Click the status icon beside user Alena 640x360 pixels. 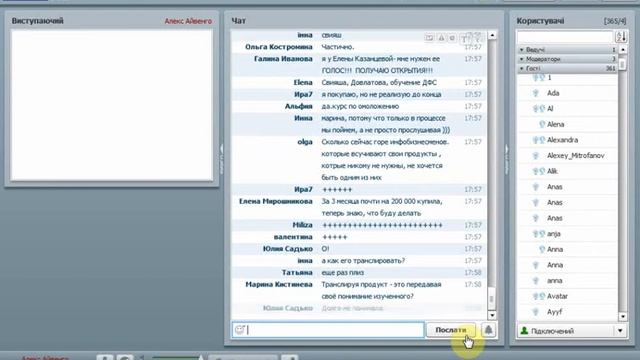coord(542,124)
